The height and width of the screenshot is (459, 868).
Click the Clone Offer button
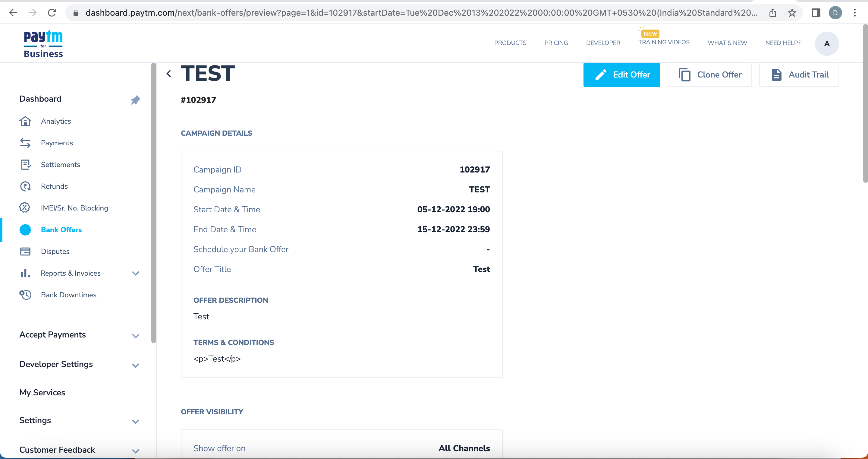tap(710, 74)
